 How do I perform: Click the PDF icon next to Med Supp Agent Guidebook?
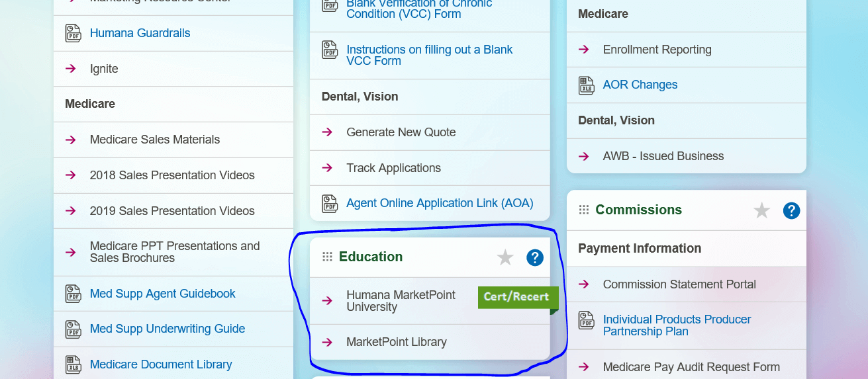pyautogui.click(x=73, y=294)
